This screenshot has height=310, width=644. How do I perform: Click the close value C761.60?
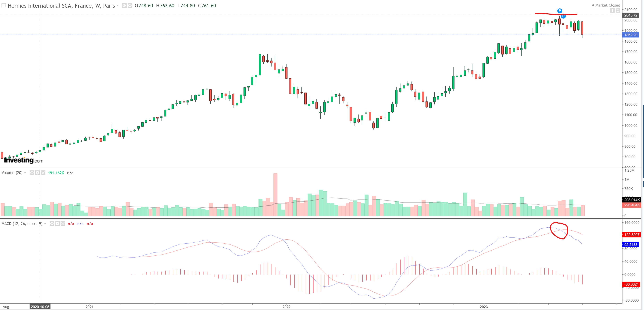[207, 6]
